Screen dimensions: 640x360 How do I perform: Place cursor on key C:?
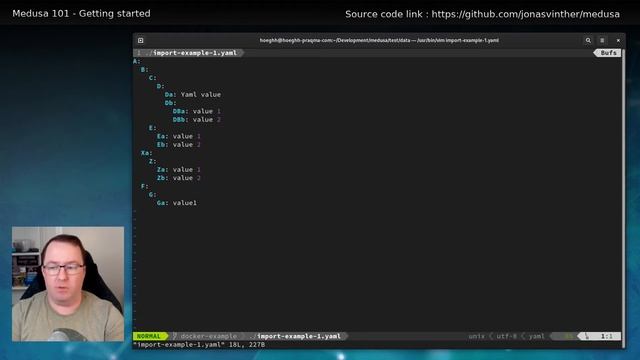point(153,78)
